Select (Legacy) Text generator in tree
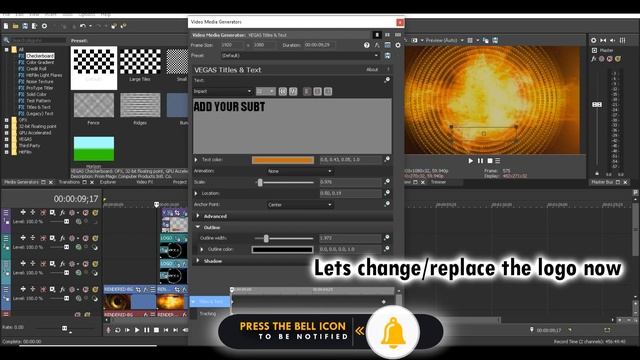Viewport: 640px width, 360px height. tap(40, 113)
